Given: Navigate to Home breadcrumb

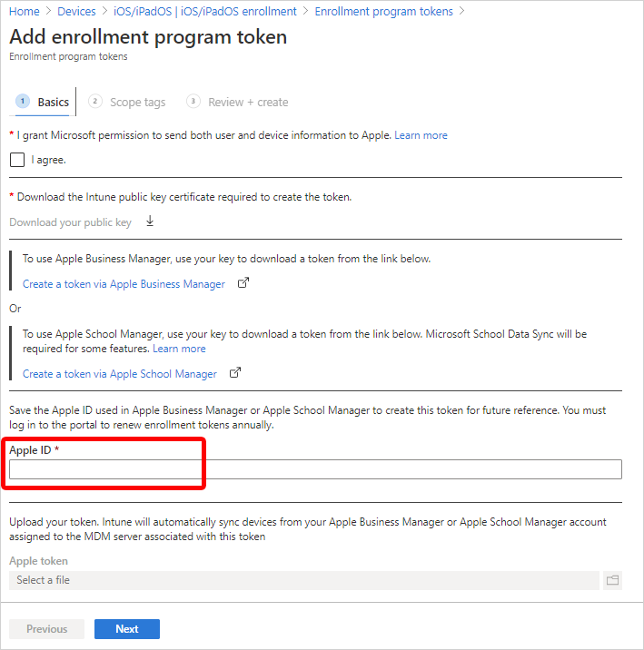Looking at the screenshot, I should point(25,11).
